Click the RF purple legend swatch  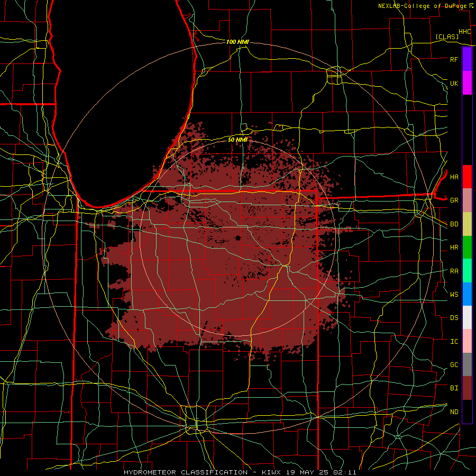click(467, 59)
